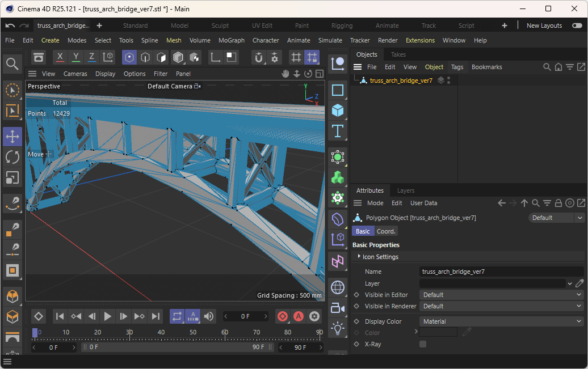Open Display Color dropdown
588x369 pixels.
(x=501, y=321)
